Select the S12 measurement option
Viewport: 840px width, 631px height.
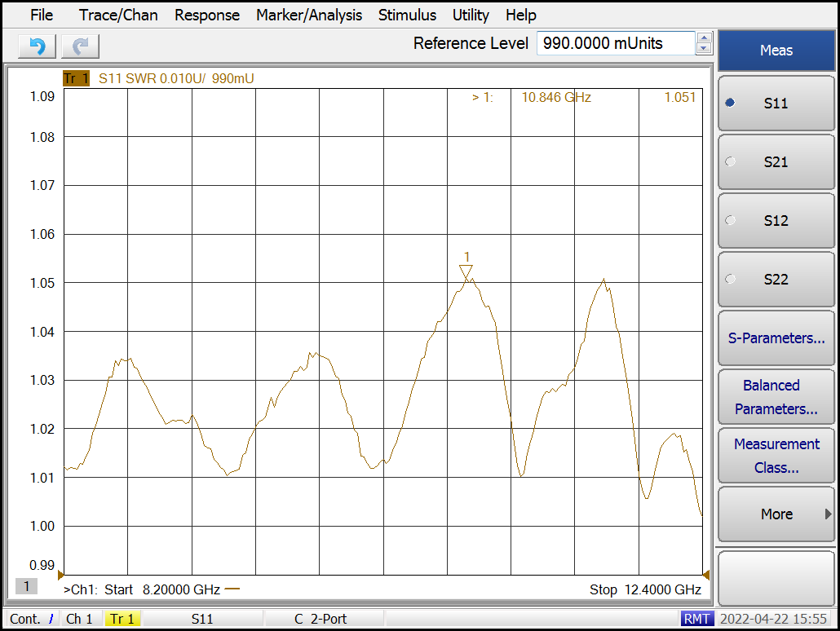776,221
